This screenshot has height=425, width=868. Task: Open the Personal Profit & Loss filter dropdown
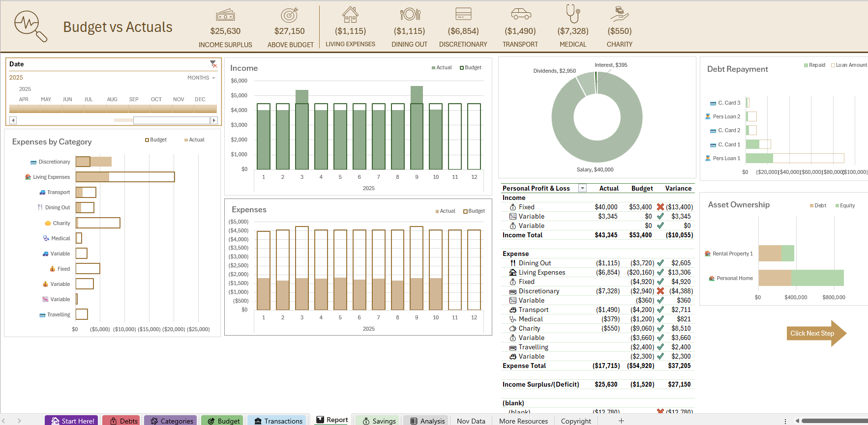click(582, 188)
